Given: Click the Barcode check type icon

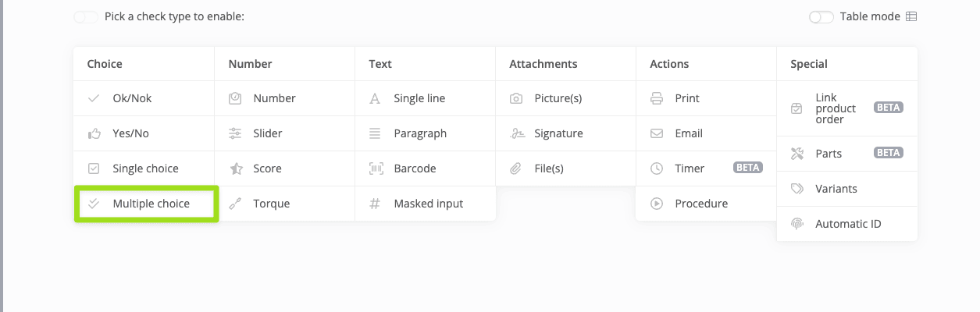Looking at the screenshot, I should (376, 168).
